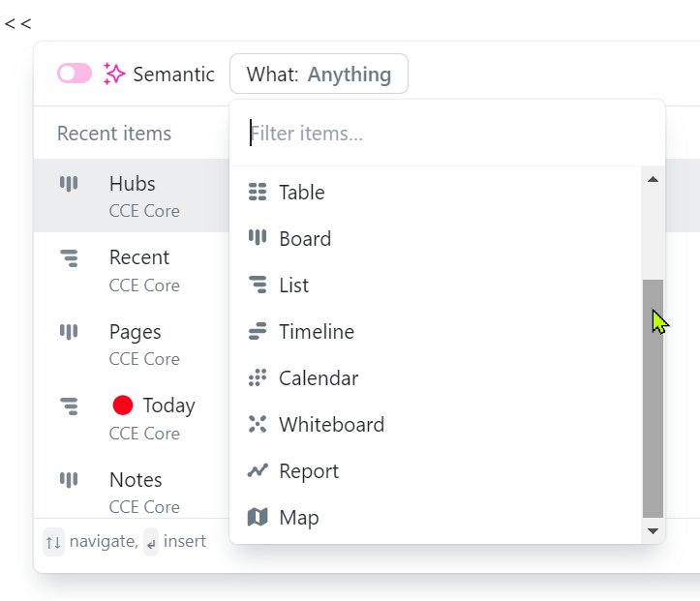Click the Calendar dots icon
This screenshot has height=601, width=700.
point(258,377)
